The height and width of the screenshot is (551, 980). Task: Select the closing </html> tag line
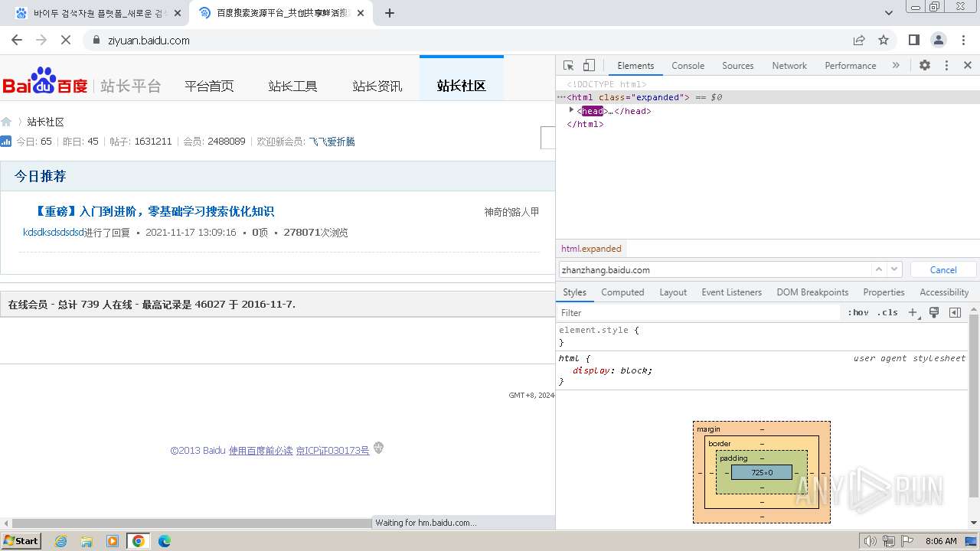pos(585,124)
